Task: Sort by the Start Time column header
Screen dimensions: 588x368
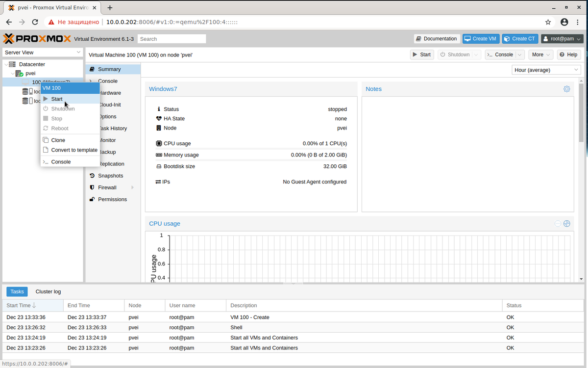Action: [x=32, y=305]
